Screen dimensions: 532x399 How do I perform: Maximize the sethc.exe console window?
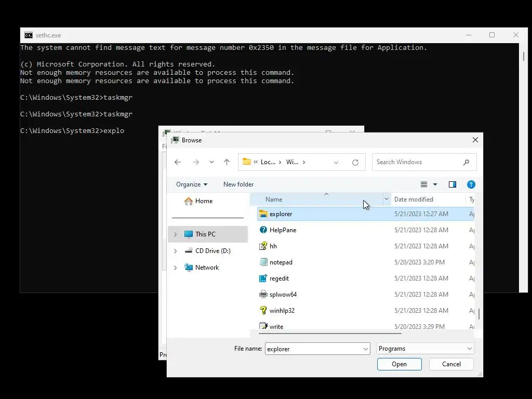coord(491,35)
